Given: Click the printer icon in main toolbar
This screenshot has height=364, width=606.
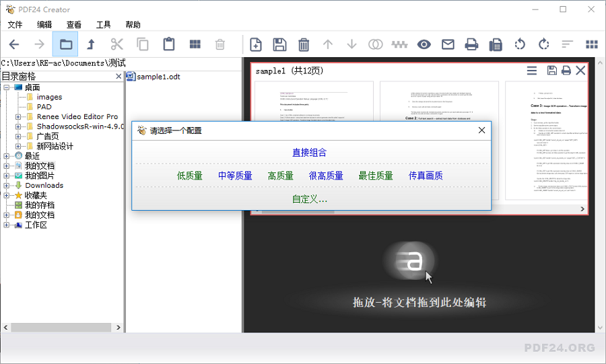Looking at the screenshot, I should [471, 44].
